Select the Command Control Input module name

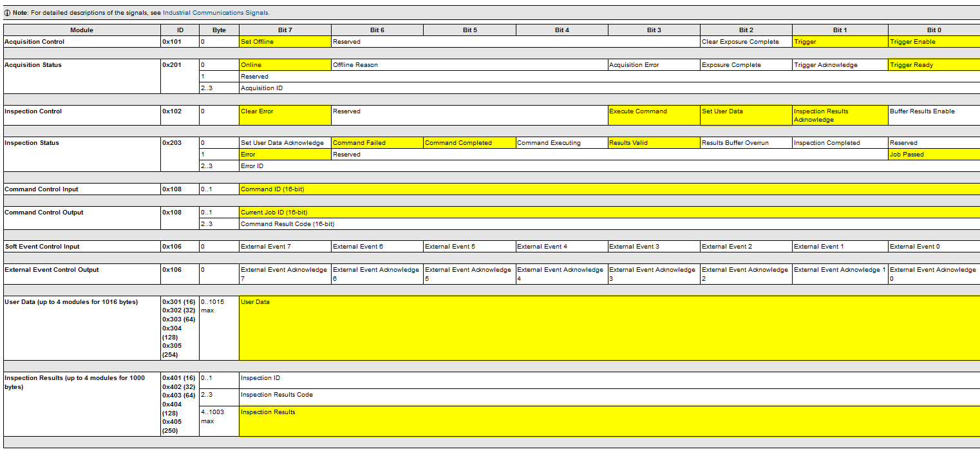click(42, 189)
